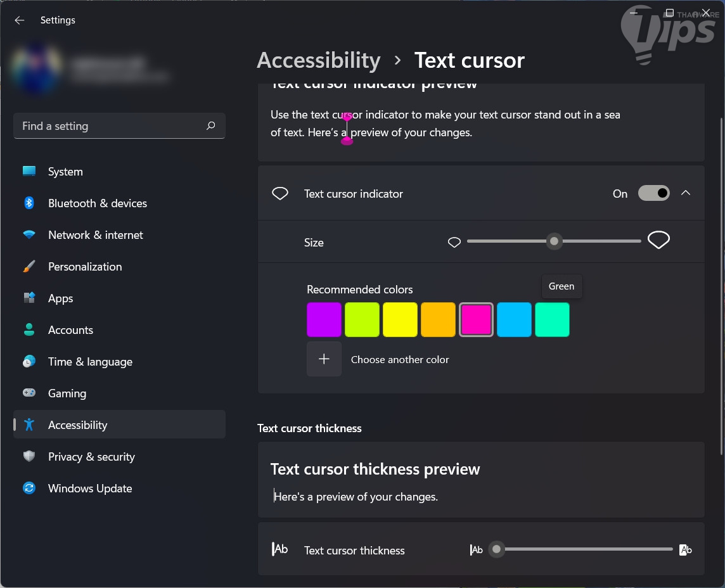Viewport: 725px width, 588px height.
Task: Click the Privacy shield icon
Action: (29, 456)
